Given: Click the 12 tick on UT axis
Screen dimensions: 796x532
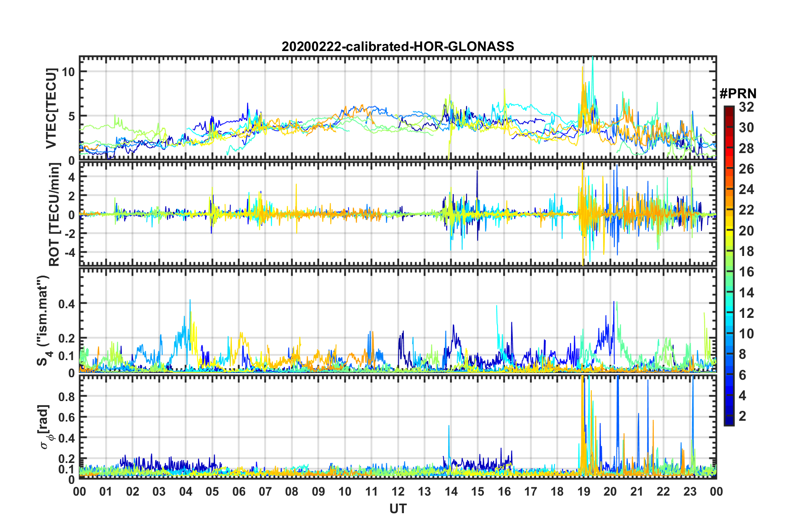Looking at the screenshot, I should [398, 491].
